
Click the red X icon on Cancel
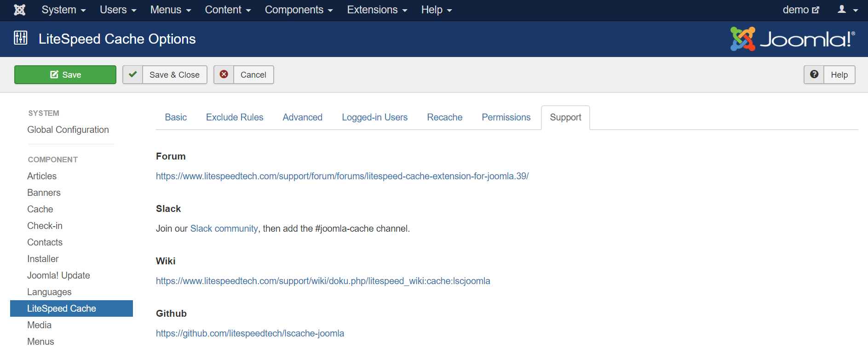[224, 74]
